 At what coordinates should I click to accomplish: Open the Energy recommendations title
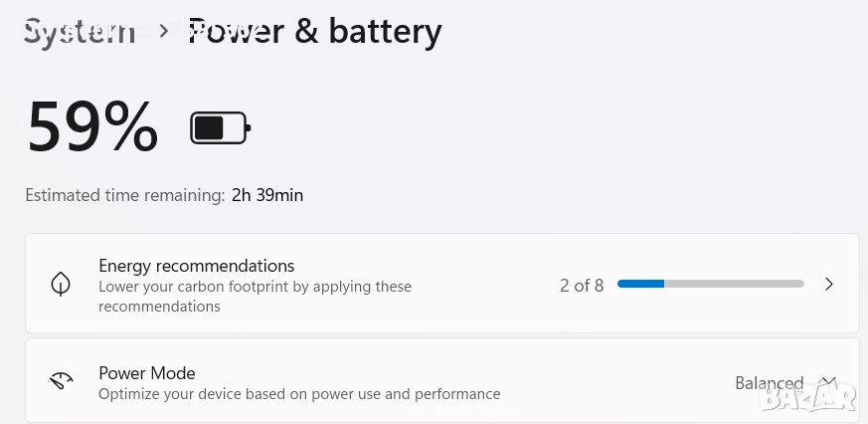tap(196, 266)
